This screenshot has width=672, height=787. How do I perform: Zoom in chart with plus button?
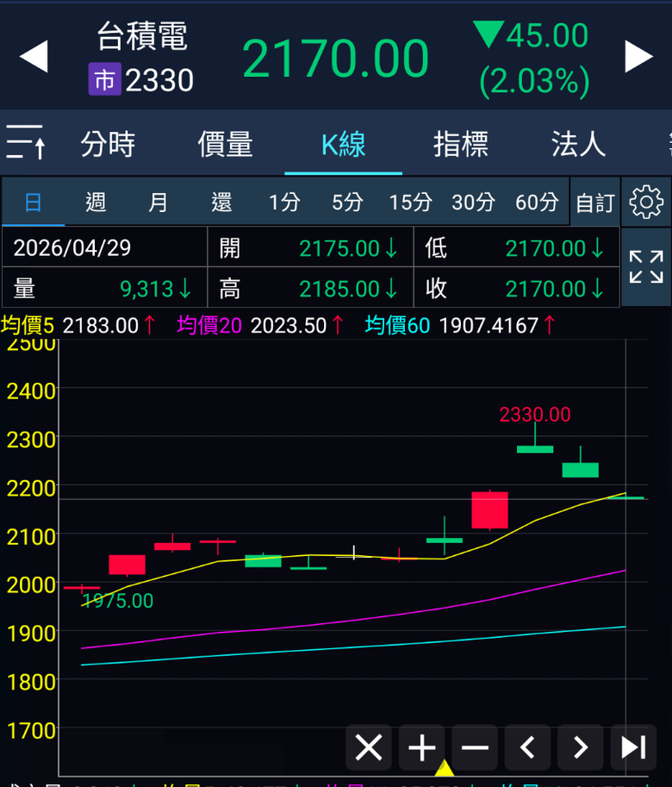[422, 747]
